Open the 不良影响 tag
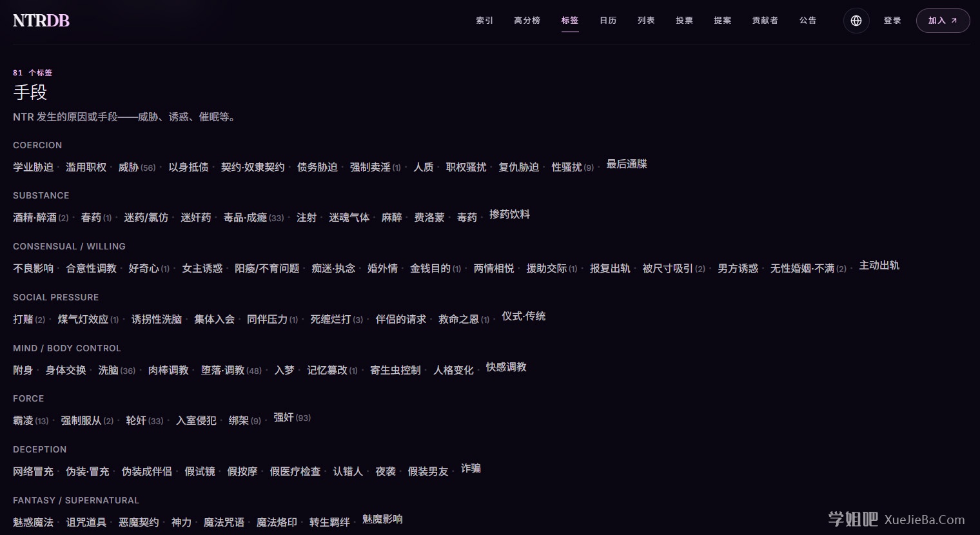Viewport: 980px width, 535px height. (x=34, y=268)
